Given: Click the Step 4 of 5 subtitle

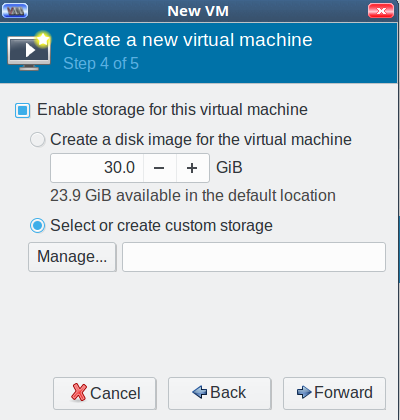Looking at the screenshot, I should pos(101,63).
